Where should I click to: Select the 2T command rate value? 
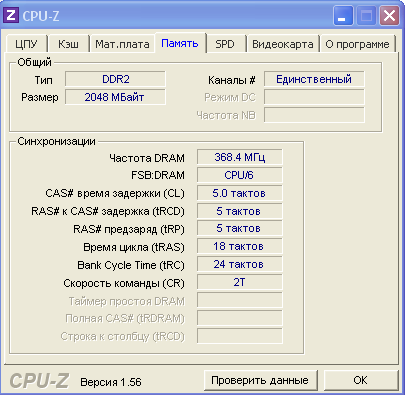pyautogui.click(x=239, y=282)
